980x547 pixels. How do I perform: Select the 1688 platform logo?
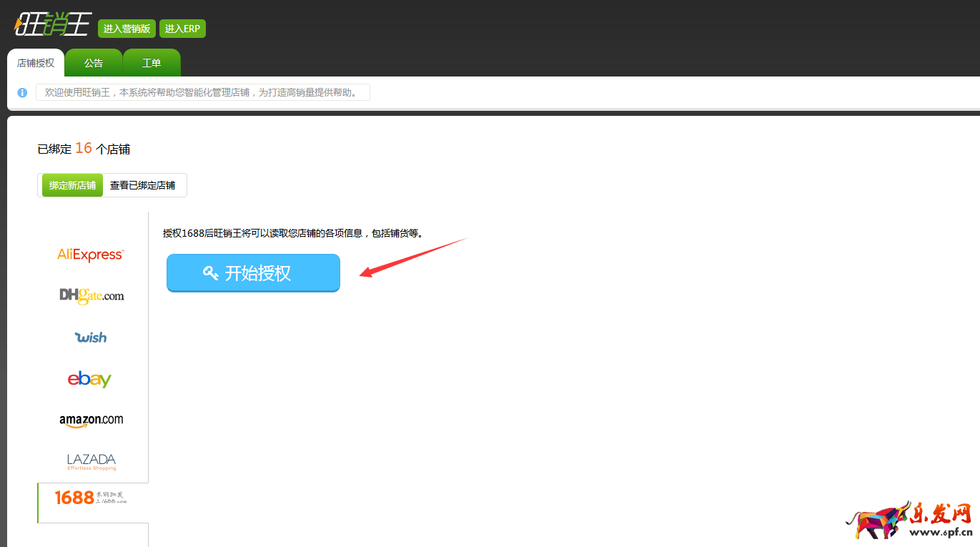click(91, 498)
